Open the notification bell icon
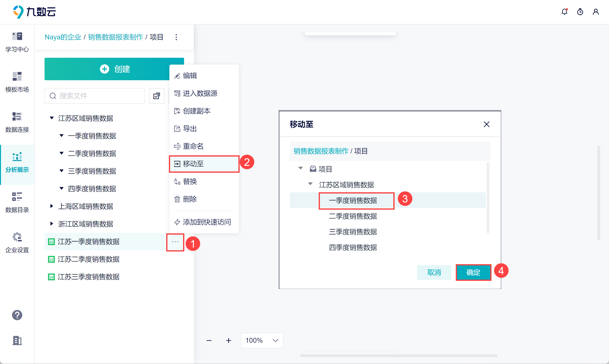 [x=564, y=12]
